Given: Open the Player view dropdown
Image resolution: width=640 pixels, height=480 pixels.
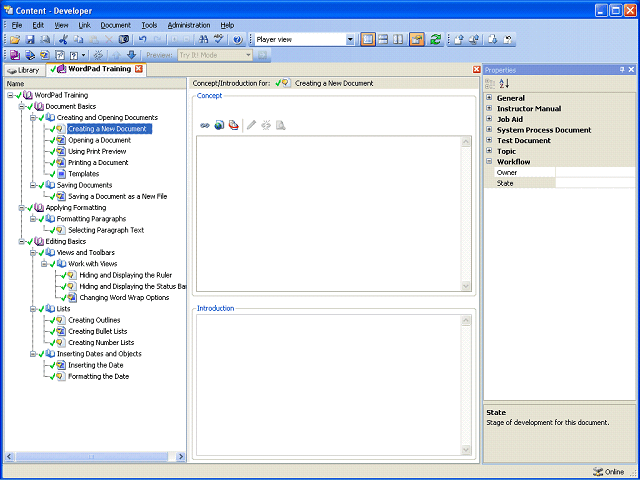Looking at the screenshot, I should (x=350, y=40).
